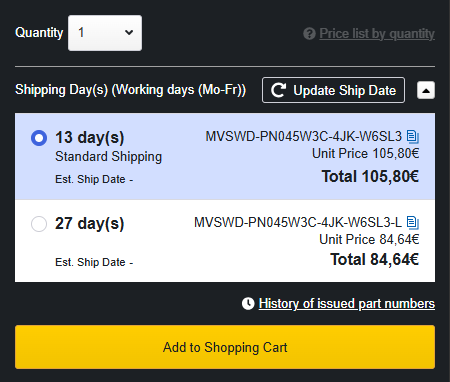Open Price list by quantity link
450x382 pixels.
click(377, 33)
